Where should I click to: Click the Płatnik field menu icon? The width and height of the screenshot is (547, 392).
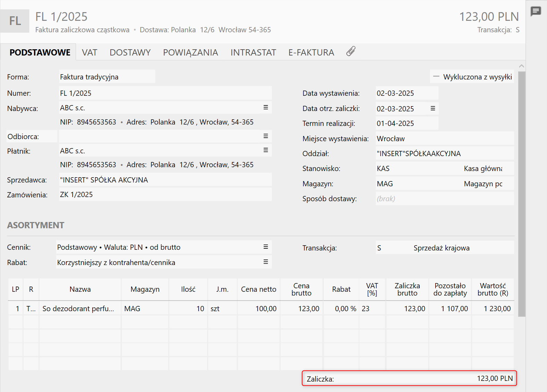tap(266, 150)
